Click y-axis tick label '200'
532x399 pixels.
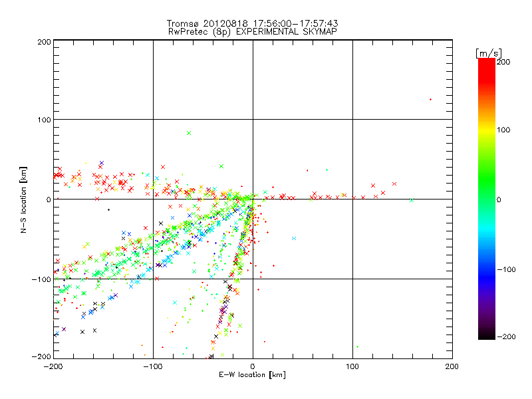pyautogui.click(x=44, y=42)
